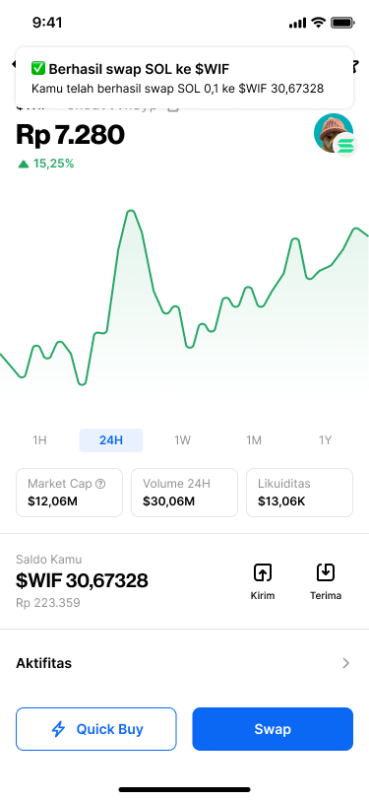
Task: Expand Aktifitas using the chevron arrow
Action: [346, 663]
